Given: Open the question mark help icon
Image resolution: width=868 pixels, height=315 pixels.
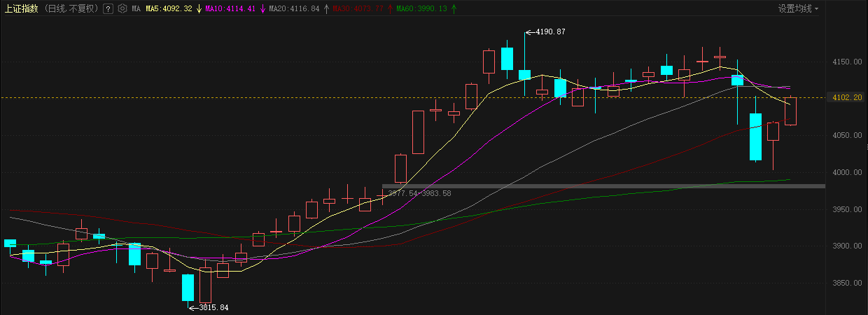Looking at the screenshot, I should coord(107,9).
